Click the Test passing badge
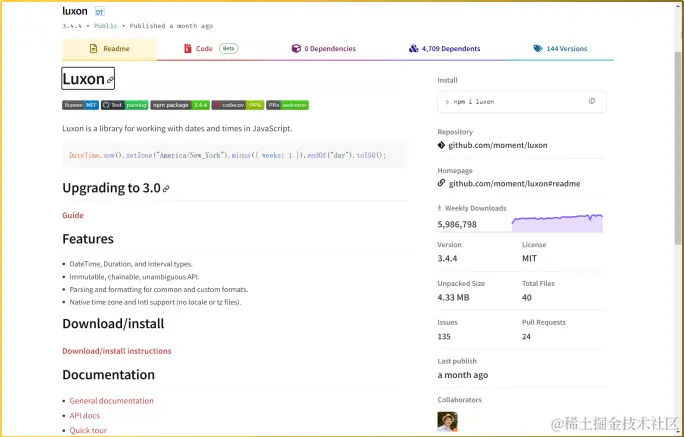Image resolution: width=684 pixels, height=437 pixels. [x=125, y=105]
